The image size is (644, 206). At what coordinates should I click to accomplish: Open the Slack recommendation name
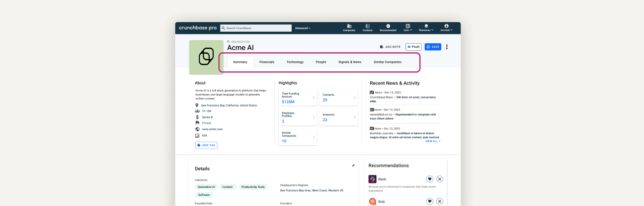pyautogui.click(x=382, y=179)
